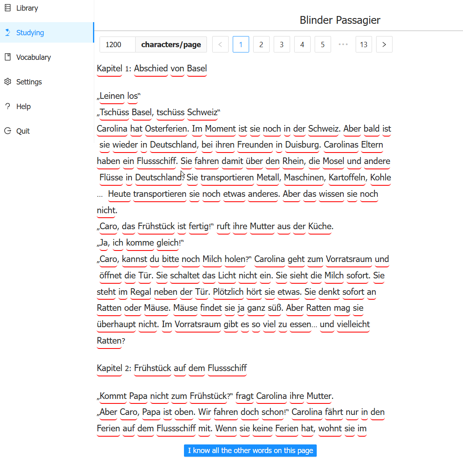463x476 pixels.
Task: Click the word 'wohnt' in the text
Action: click(x=330, y=428)
